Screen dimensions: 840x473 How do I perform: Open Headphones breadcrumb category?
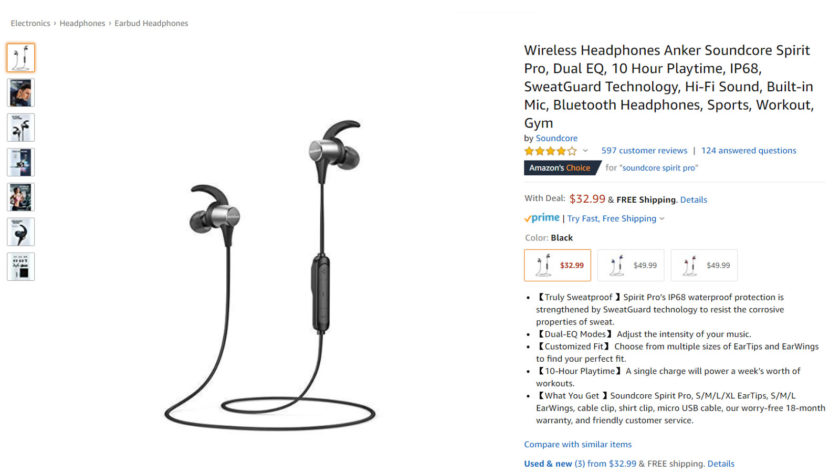[82, 24]
